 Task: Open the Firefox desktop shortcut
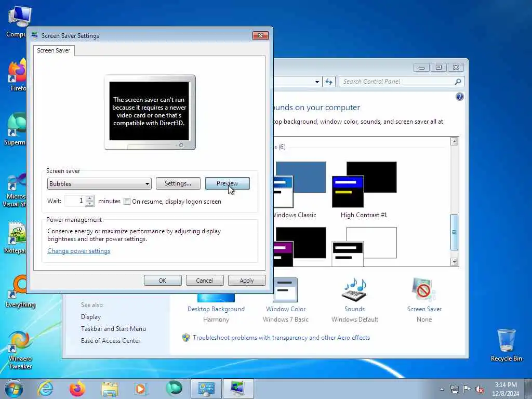point(17,75)
